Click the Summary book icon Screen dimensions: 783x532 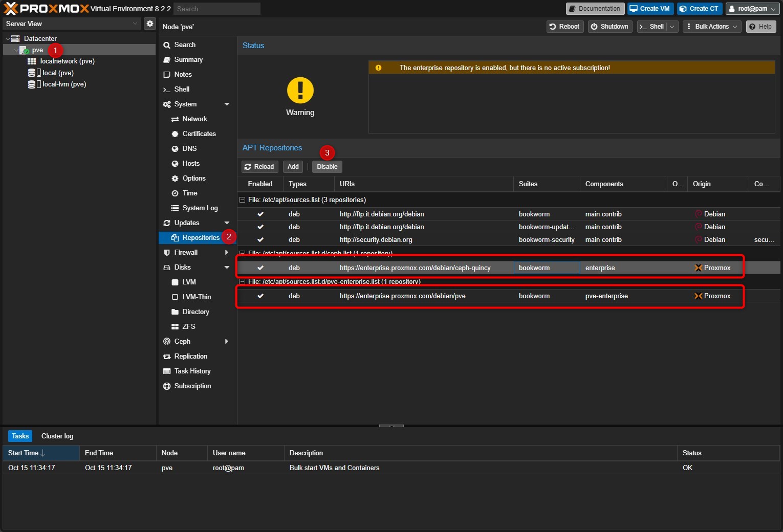tap(167, 60)
